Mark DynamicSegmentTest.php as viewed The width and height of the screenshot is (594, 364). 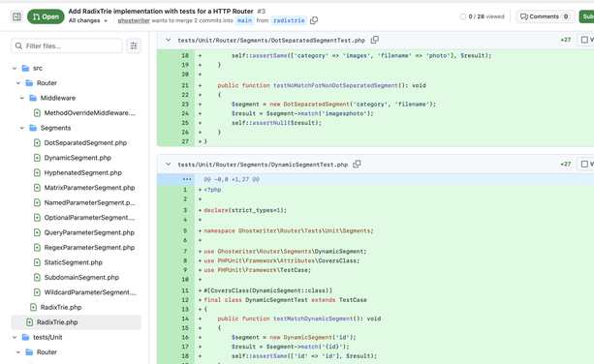coord(584,164)
